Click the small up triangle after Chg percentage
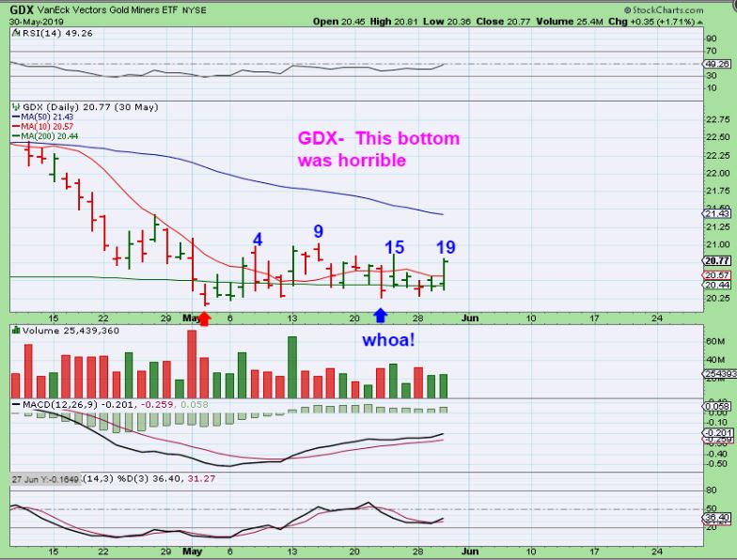Image resolution: width=737 pixels, height=560 pixels. [700, 23]
